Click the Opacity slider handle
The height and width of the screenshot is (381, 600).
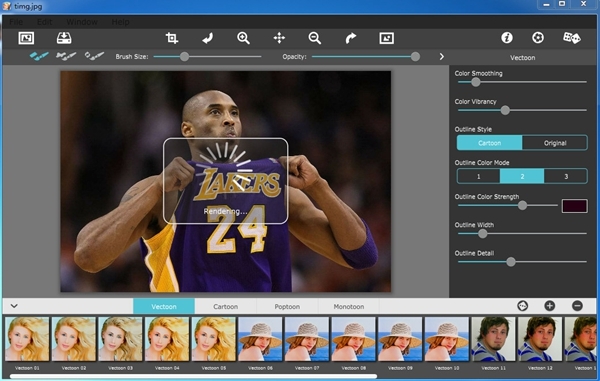click(x=415, y=57)
